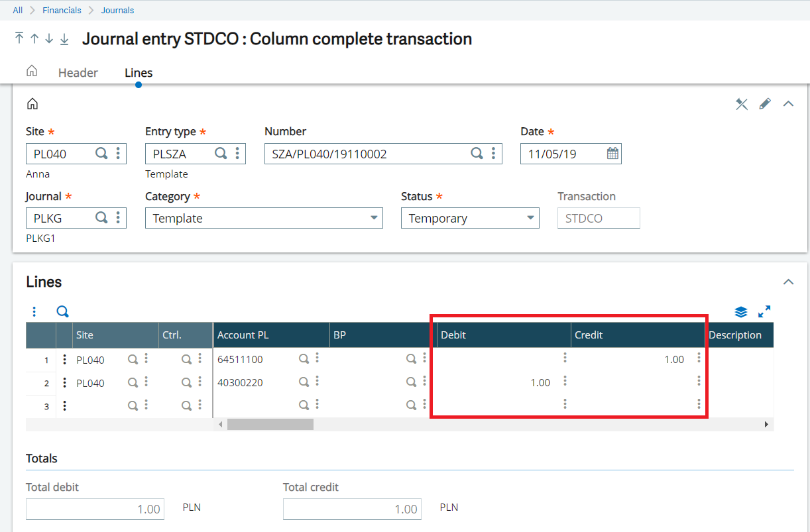Click the Lines grid search magnifier
The image size is (810, 532).
[x=62, y=311]
